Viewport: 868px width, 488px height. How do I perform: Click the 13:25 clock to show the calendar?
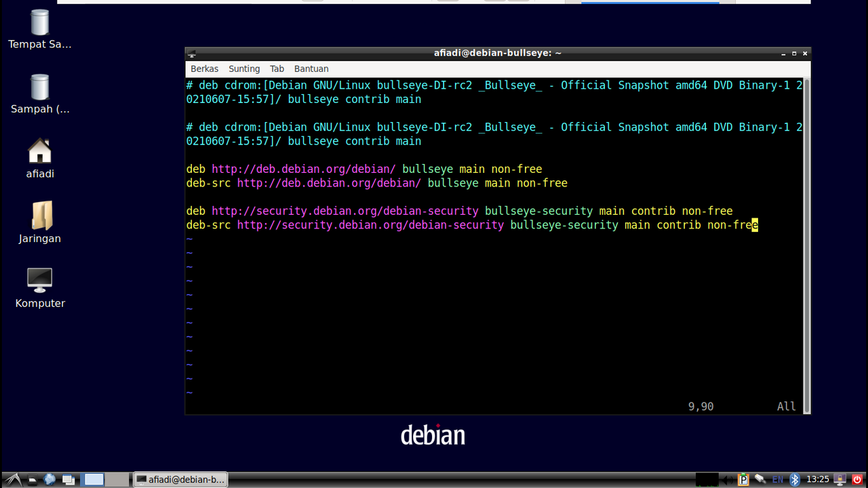click(x=817, y=479)
